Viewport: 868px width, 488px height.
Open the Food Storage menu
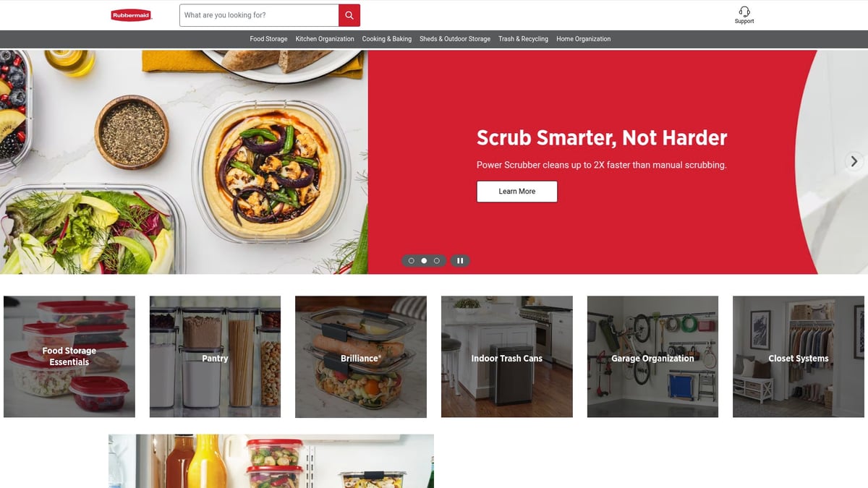click(x=268, y=39)
